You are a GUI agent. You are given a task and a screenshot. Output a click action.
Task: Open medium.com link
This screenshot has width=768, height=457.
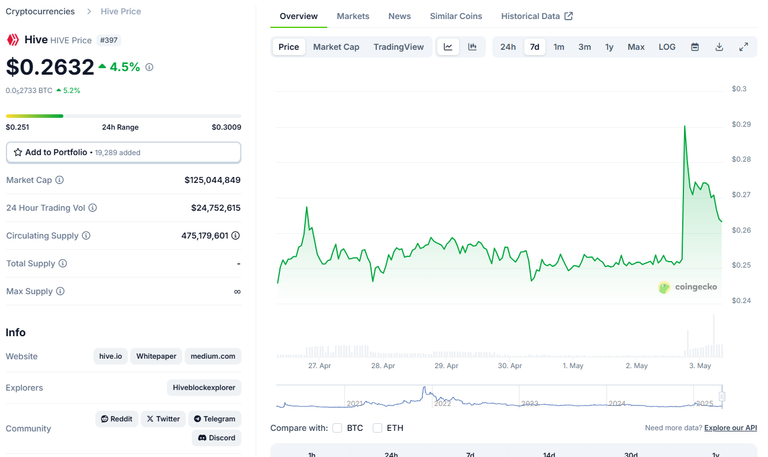213,356
